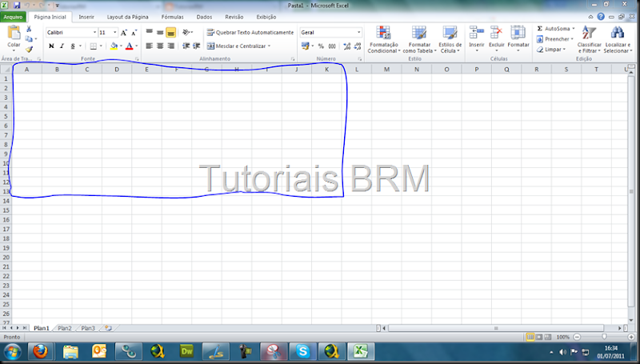Switch to page layout view icon
The image size is (640, 364).
pyautogui.click(x=539, y=337)
